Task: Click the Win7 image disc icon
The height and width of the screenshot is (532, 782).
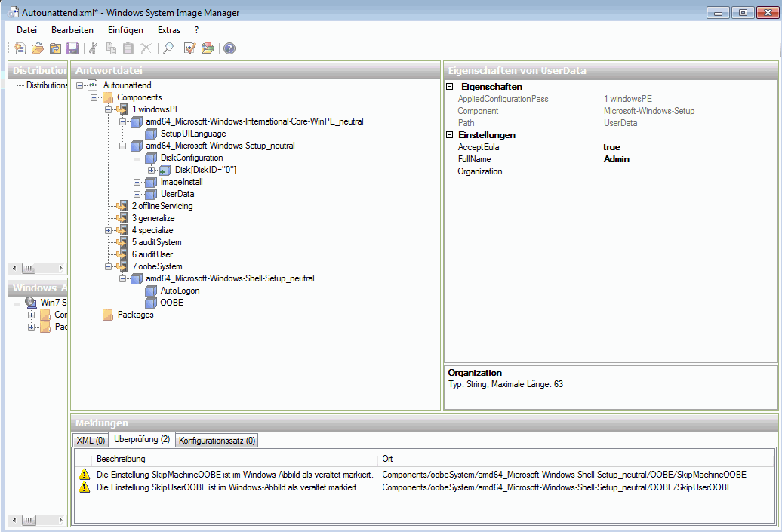Action: 31,302
